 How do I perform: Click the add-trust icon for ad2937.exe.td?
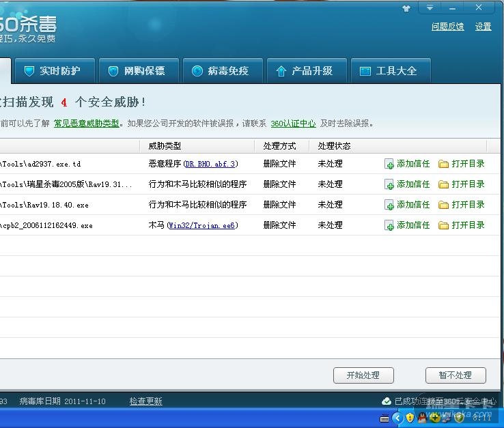389,165
